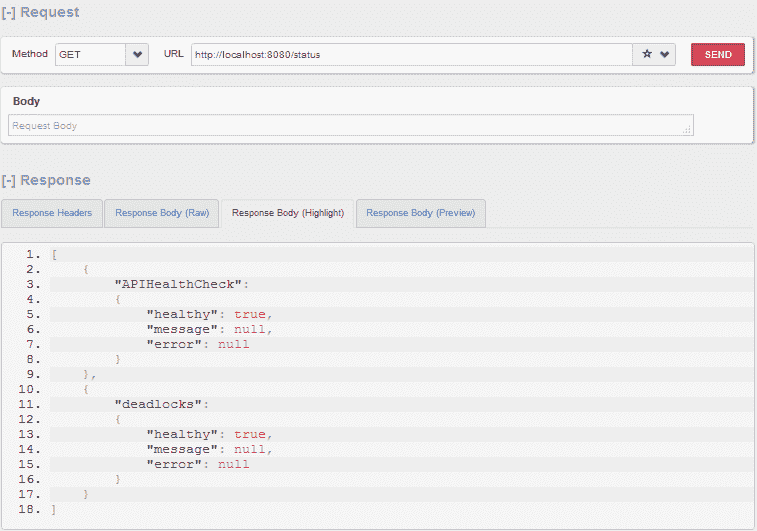
Task: Open the Response Body (Raw) tab
Action: [162, 213]
